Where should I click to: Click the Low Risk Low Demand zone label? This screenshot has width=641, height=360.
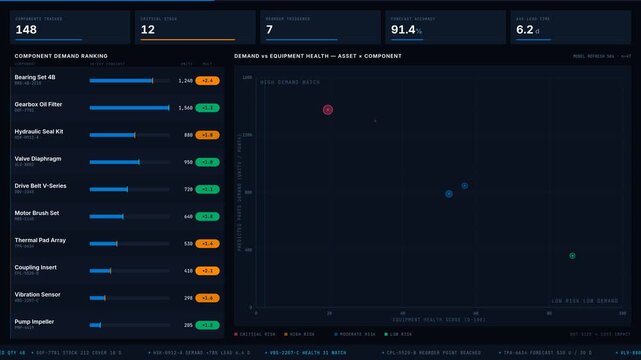[585, 301]
